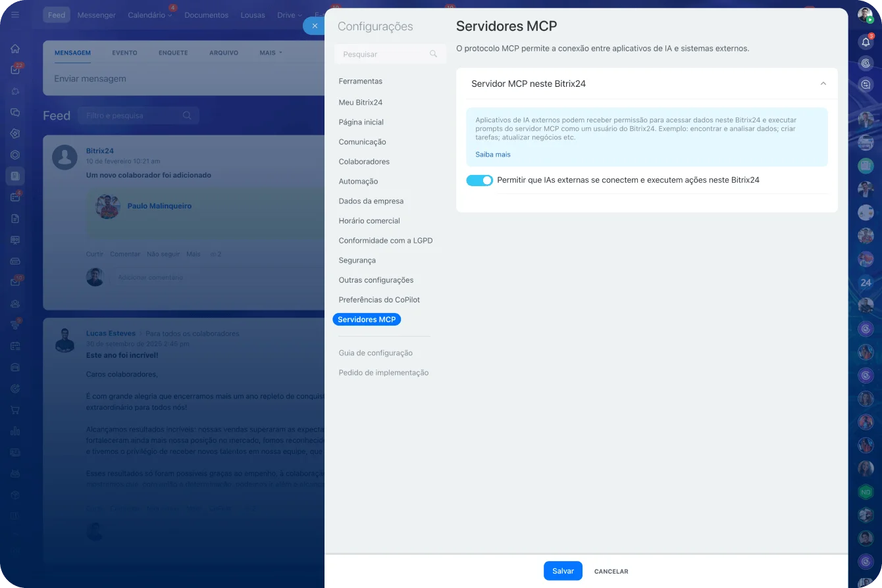Open the sidebar mail icon with badge 10
Screen dimensions: 882x588
pos(15,282)
